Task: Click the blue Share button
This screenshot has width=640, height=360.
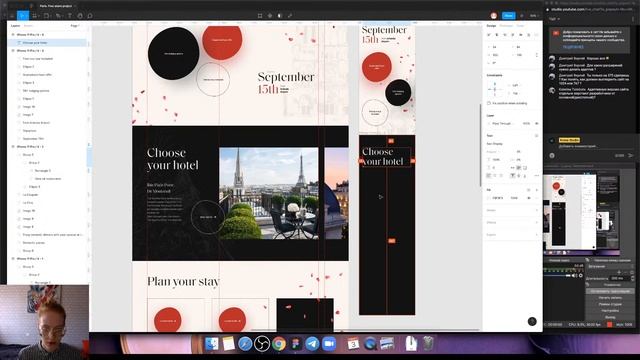Action: pos(508,16)
